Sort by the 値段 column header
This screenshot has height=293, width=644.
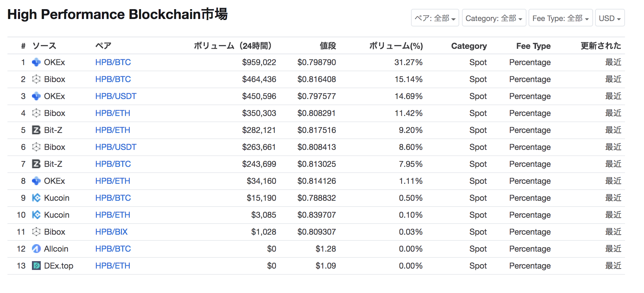328,46
